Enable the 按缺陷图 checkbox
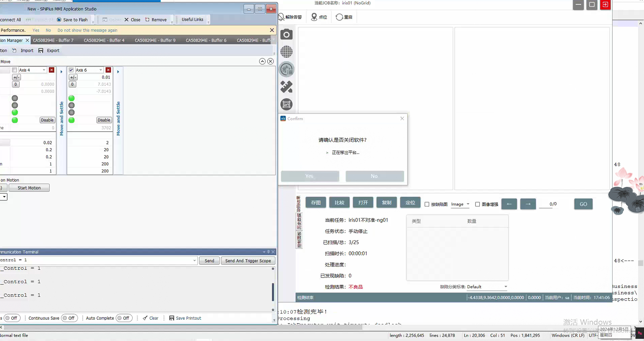This screenshot has height=341, width=644. pyautogui.click(x=427, y=204)
